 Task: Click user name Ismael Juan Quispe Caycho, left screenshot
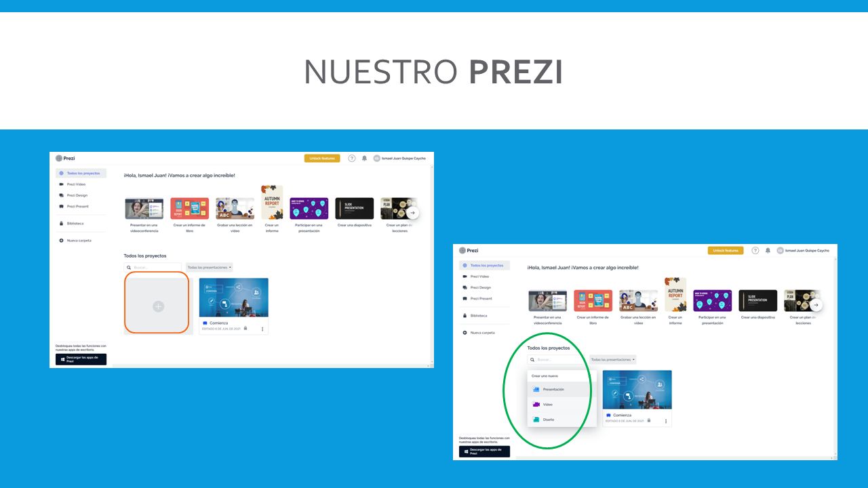point(404,159)
